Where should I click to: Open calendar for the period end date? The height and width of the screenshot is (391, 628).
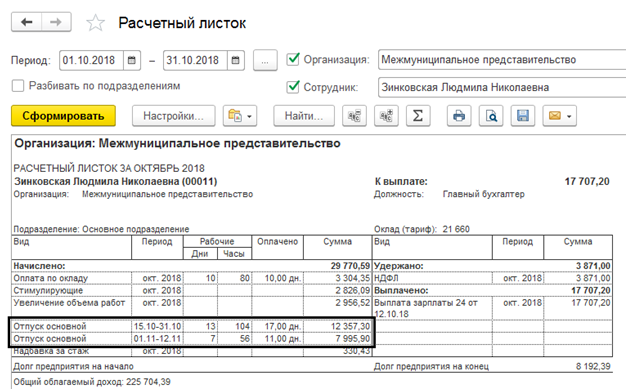(236, 60)
